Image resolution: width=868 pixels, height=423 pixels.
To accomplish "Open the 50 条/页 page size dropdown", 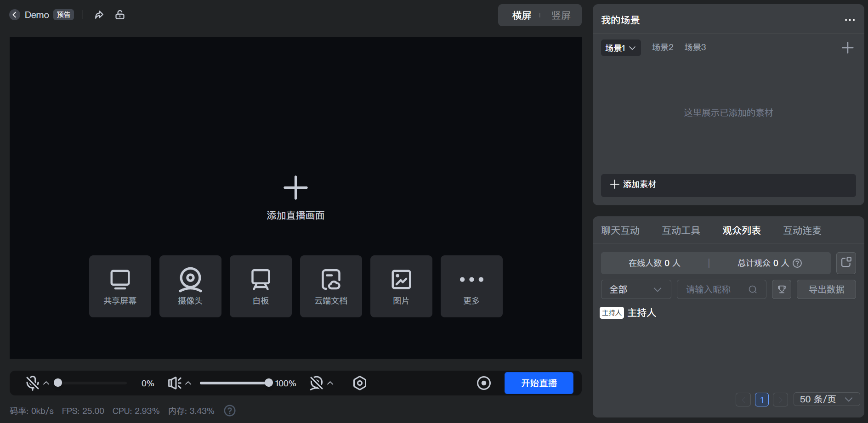I will 826,400.
